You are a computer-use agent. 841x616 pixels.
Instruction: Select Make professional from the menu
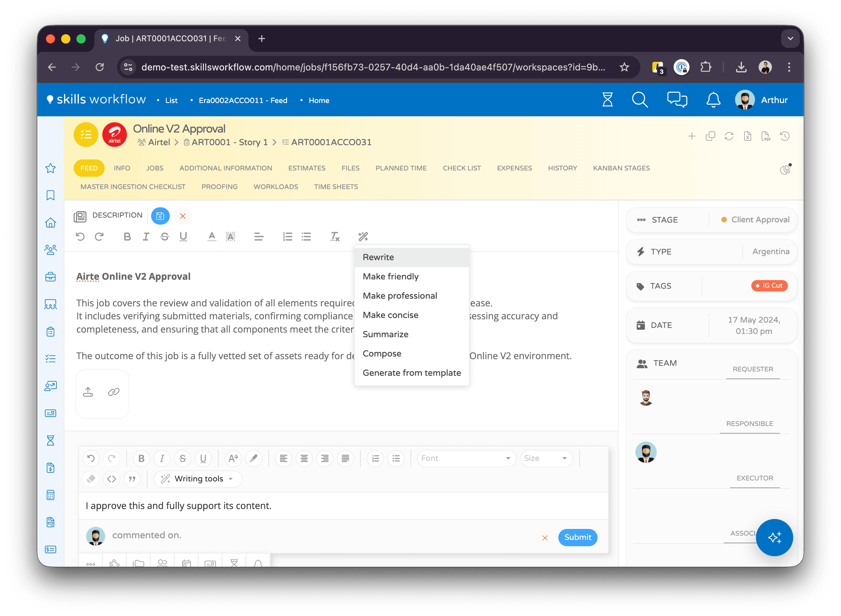400,296
